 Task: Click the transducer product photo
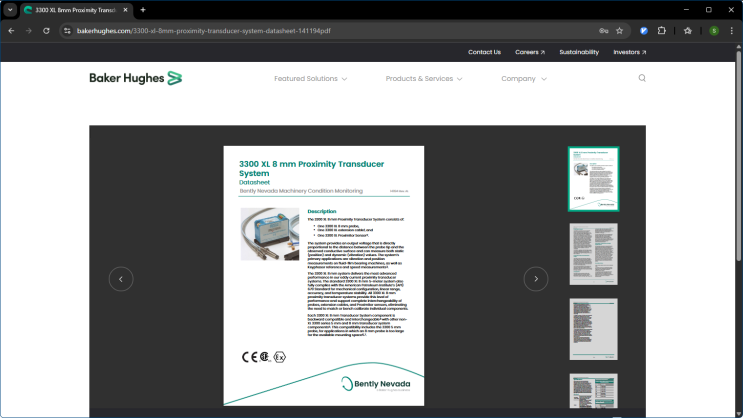[x=270, y=234]
